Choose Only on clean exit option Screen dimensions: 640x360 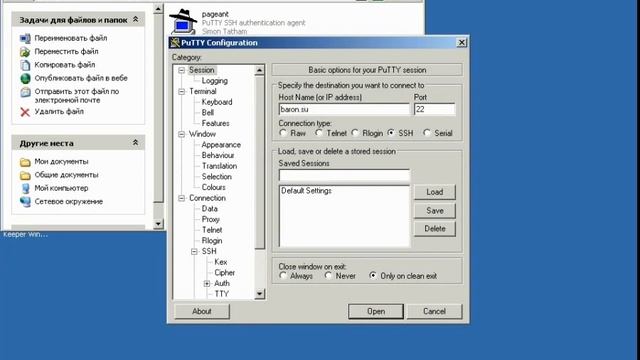coord(373,276)
